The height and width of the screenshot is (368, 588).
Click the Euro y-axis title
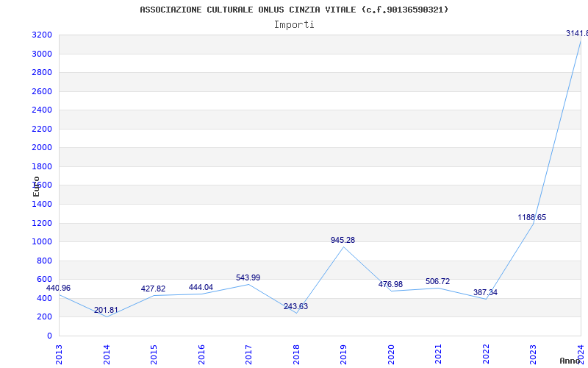tap(36, 187)
